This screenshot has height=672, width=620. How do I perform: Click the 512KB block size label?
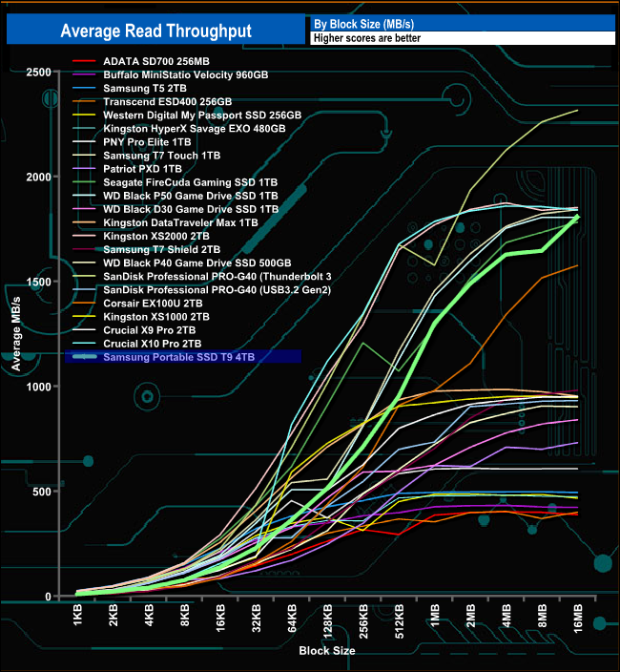(x=399, y=621)
